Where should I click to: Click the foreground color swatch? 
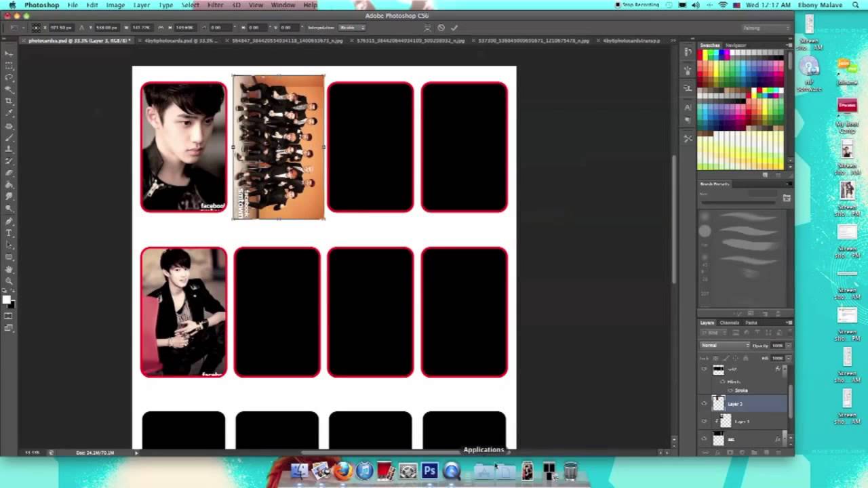click(6, 300)
